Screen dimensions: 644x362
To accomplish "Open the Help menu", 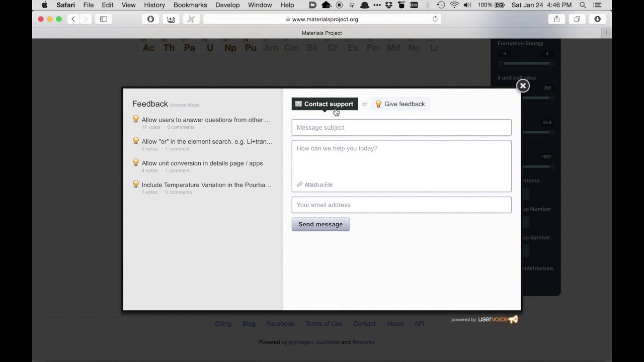I will (287, 5).
